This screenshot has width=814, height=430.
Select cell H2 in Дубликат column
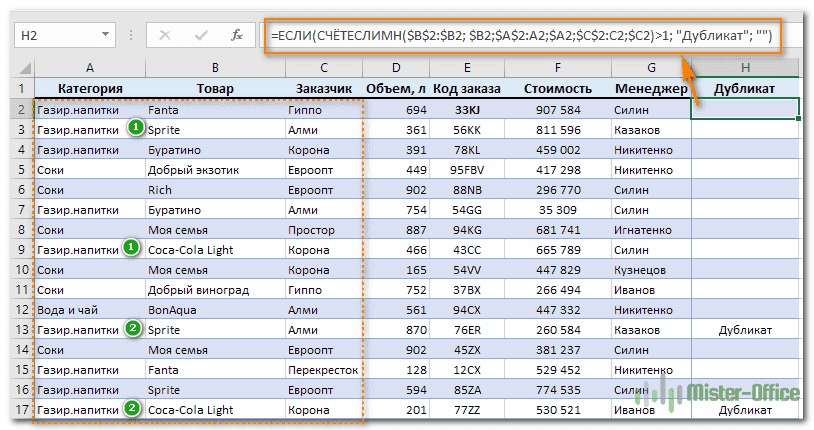(745, 109)
